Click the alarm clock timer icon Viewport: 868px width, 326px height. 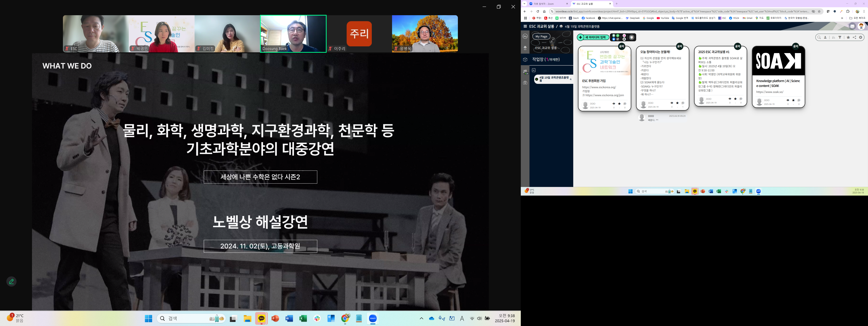click(x=631, y=37)
